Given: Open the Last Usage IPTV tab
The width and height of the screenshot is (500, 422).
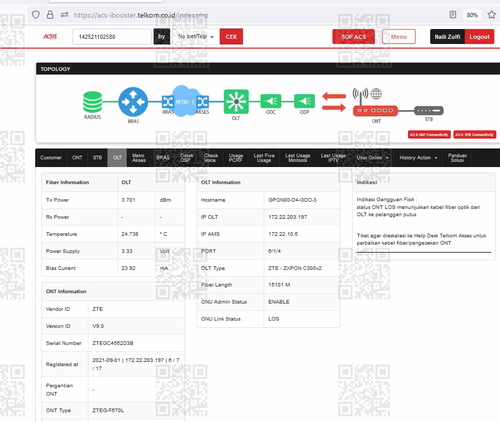Looking at the screenshot, I should pyautogui.click(x=333, y=158).
